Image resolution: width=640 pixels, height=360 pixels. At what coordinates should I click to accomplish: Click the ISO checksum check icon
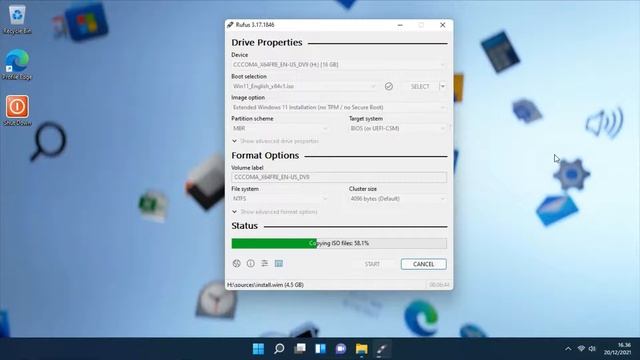coord(389,86)
